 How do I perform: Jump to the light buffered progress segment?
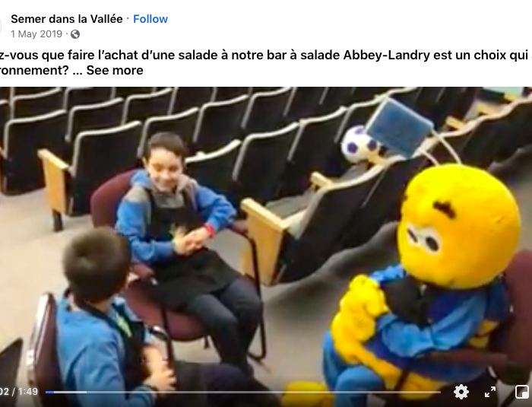tap(70, 392)
